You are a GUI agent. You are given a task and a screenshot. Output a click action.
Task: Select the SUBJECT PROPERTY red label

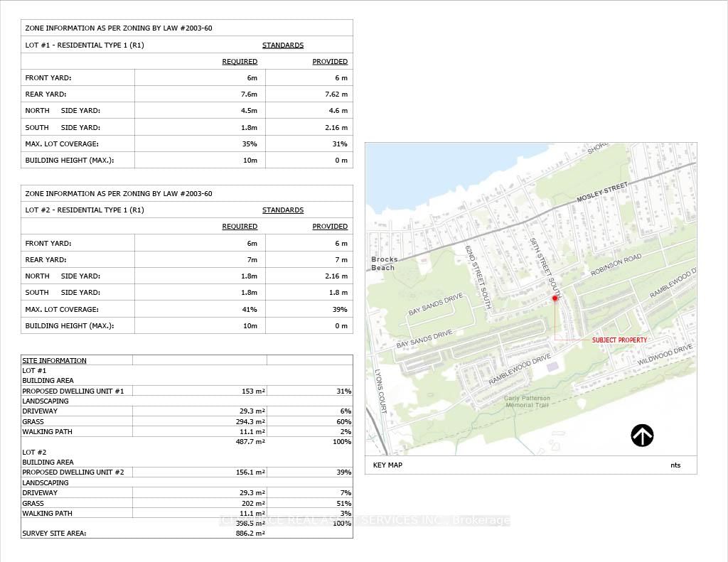[619, 340]
